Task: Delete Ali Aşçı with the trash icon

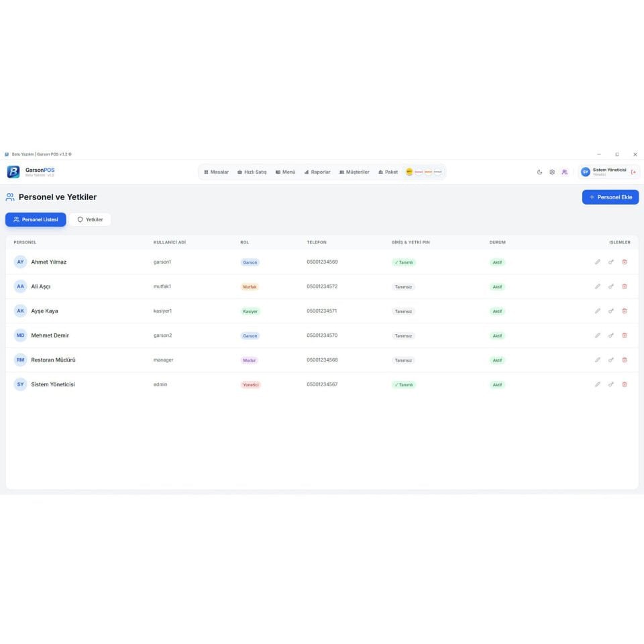Action: (625, 286)
